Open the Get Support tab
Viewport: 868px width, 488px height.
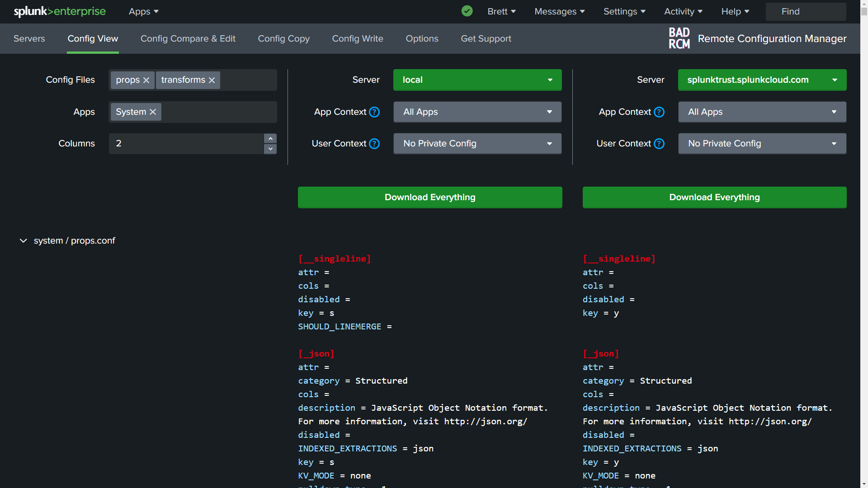[486, 38]
